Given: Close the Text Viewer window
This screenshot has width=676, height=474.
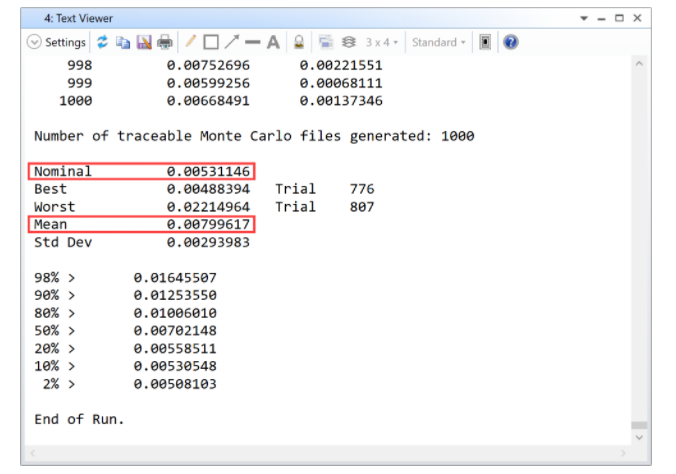Looking at the screenshot, I should click(x=637, y=18).
